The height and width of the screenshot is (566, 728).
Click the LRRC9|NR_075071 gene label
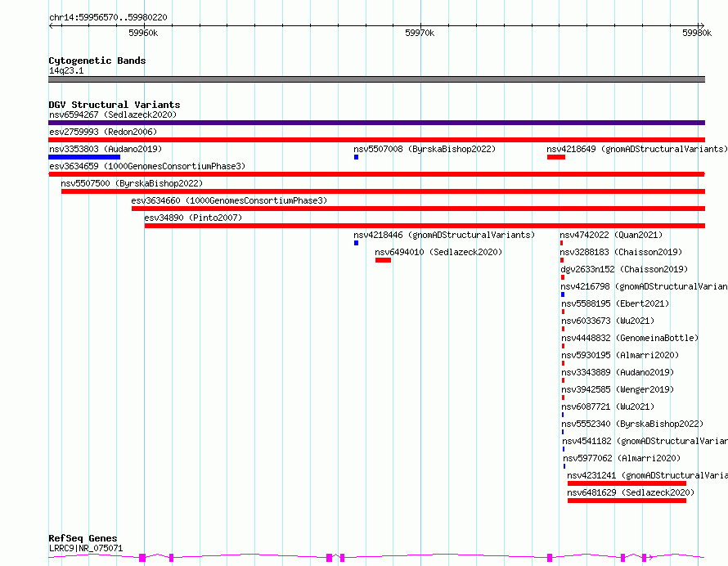click(x=86, y=548)
